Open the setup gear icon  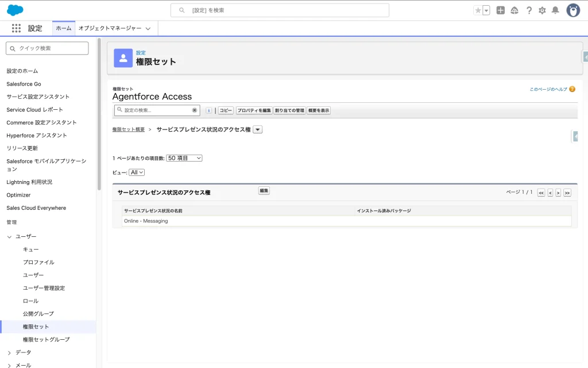pos(542,10)
